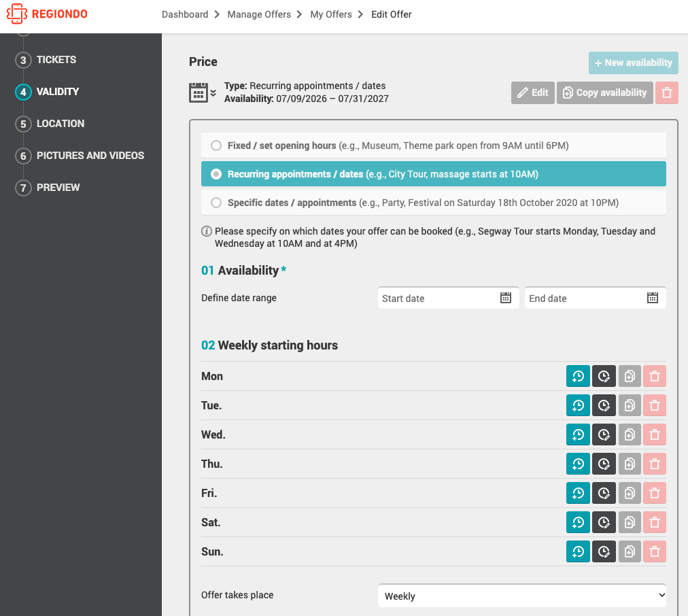Click the New availability button
This screenshot has height=616, width=688.
(633, 63)
